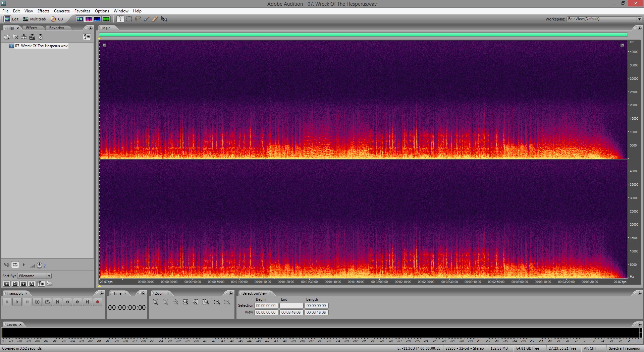Open Transport panel options menu arrow
The height and width of the screenshot is (352, 644).
(x=102, y=293)
